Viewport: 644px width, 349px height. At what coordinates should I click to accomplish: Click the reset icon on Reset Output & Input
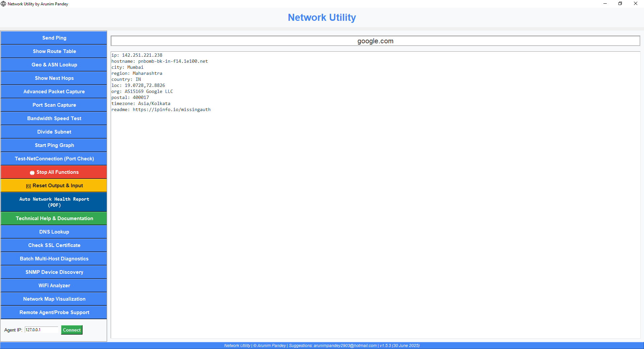28,186
